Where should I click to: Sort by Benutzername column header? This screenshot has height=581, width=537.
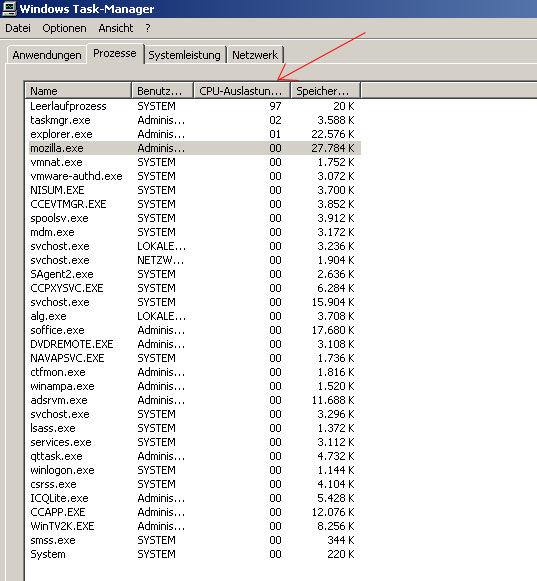tap(162, 91)
